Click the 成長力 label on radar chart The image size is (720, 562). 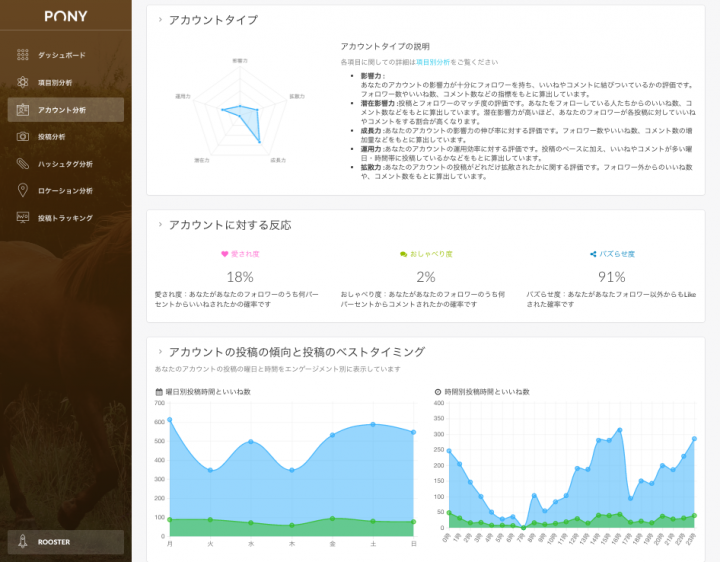pos(278,160)
